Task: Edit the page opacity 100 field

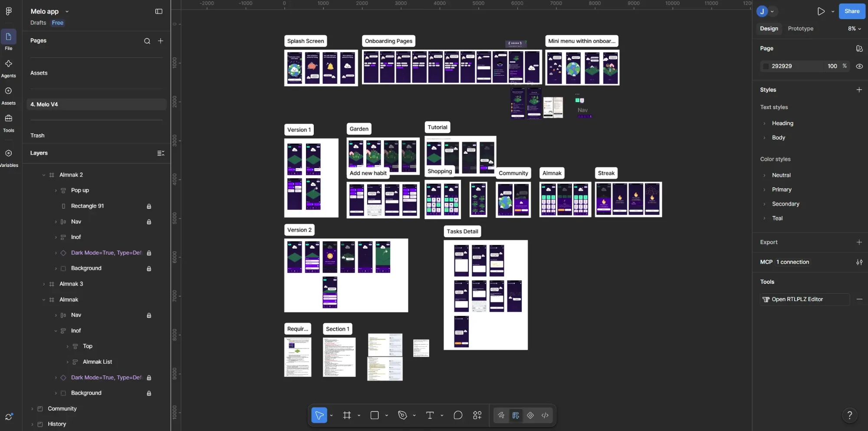Action: click(832, 66)
